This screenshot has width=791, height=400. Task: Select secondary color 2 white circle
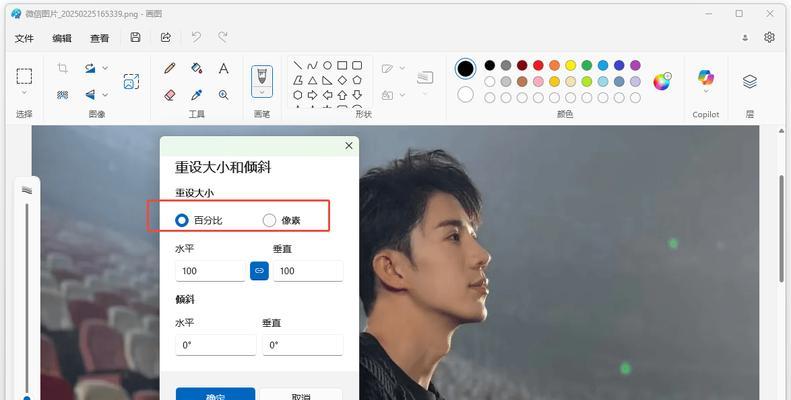click(465, 94)
